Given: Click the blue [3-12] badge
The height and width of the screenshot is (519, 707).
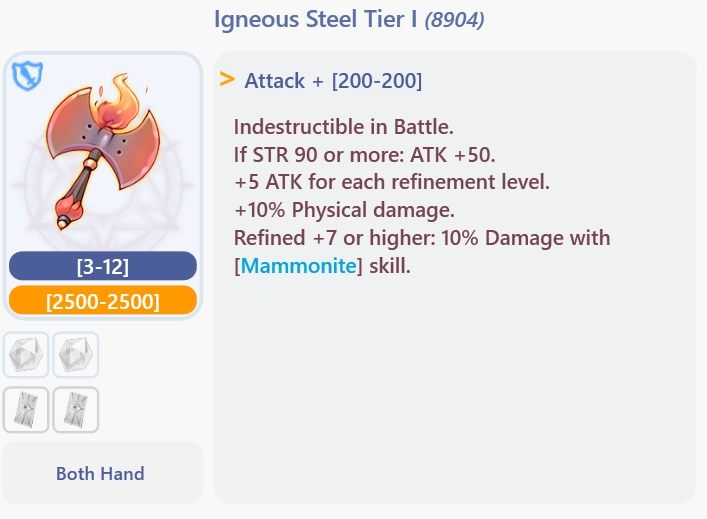Looking at the screenshot, I should coord(102,266).
